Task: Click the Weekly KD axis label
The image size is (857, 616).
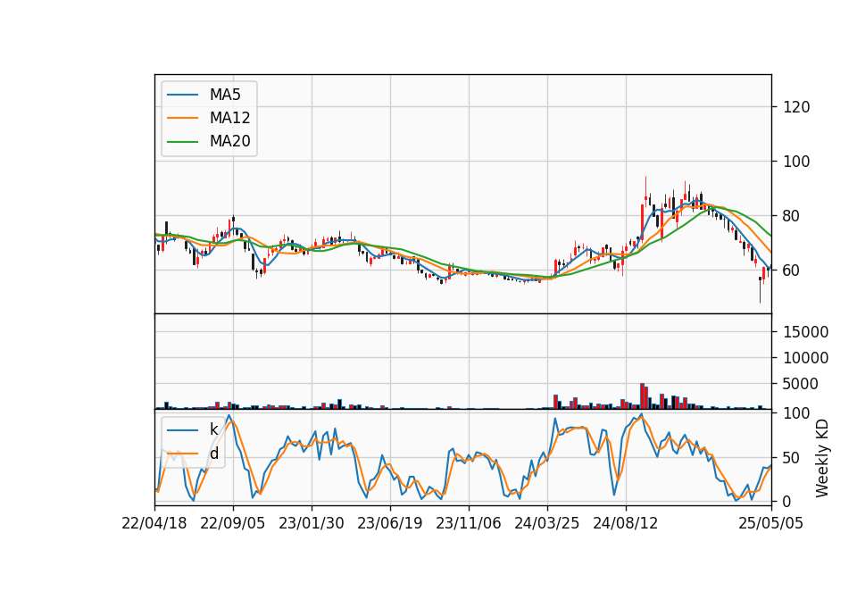Action: 822,458
